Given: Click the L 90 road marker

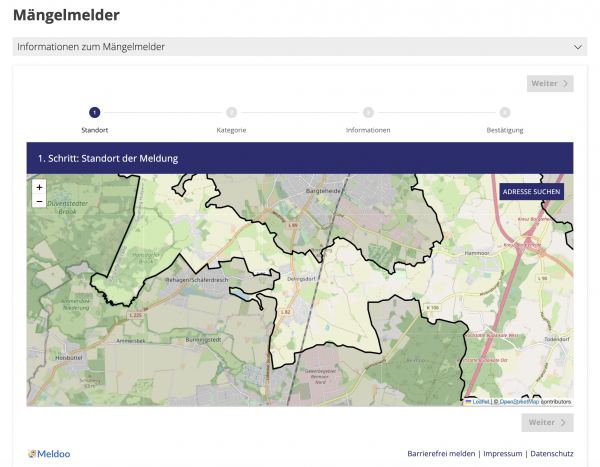Looking at the screenshot, I should click(542, 278).
